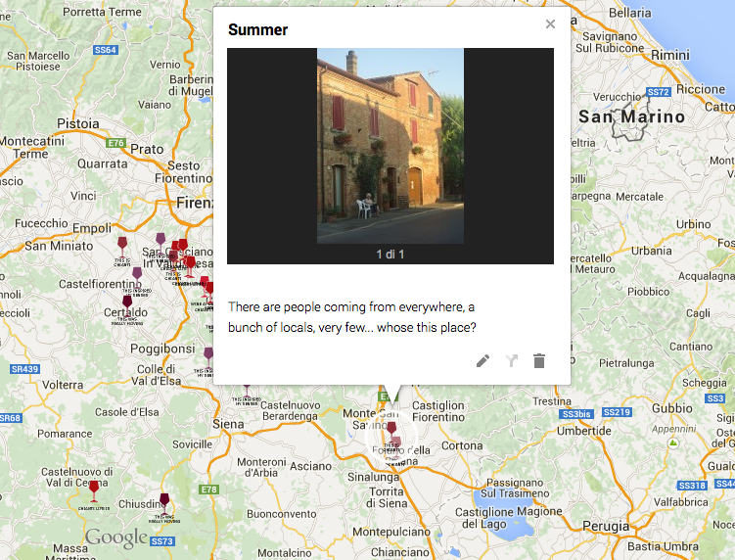Click the Buonconvento town label
735x560 pixels.
(282, 514)
